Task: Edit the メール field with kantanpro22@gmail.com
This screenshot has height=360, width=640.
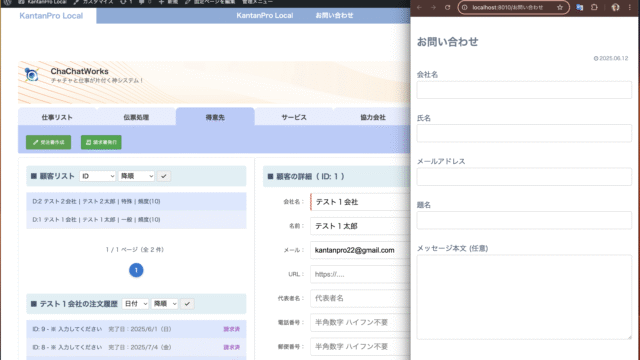Action: [x=360, y=250]
